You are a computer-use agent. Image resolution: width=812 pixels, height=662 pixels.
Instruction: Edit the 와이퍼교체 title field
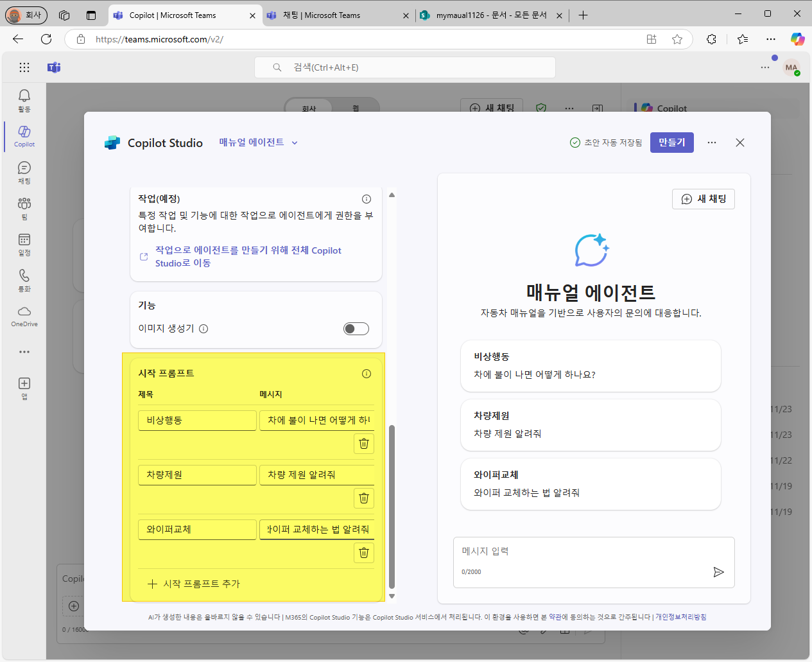(197, 530)
